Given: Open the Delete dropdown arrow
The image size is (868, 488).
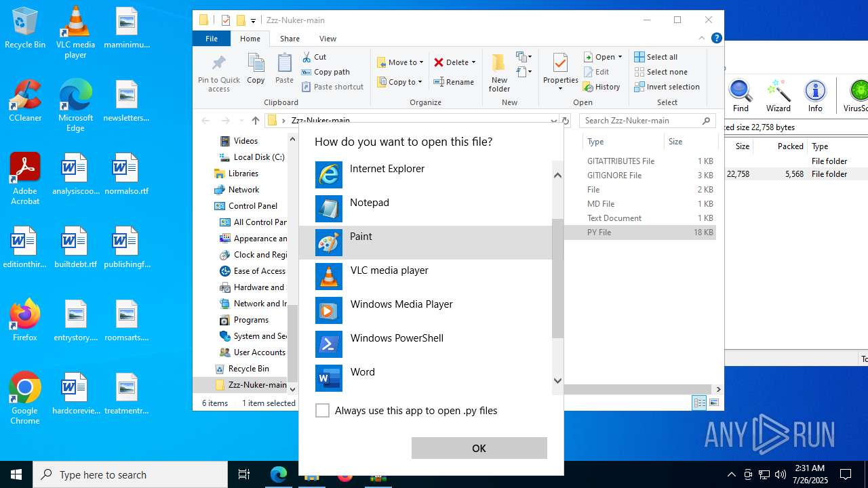Looking at the screenshot, I should pyautogui.click(x=473, y=62).
